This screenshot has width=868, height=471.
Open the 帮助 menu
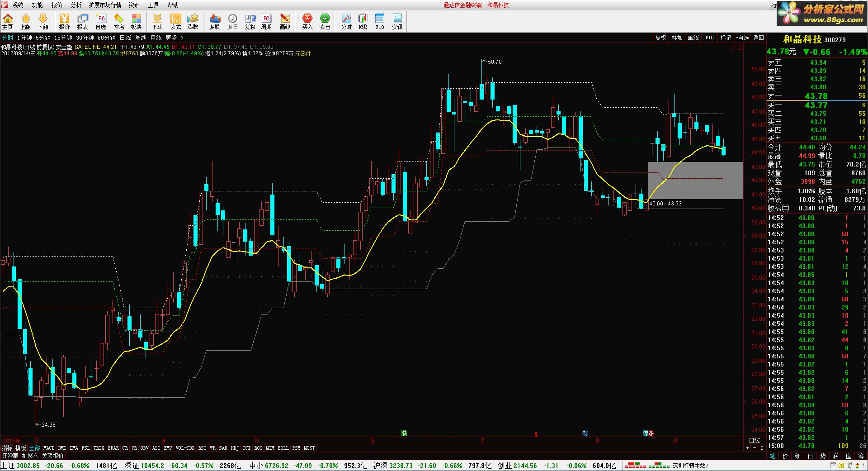coord(173,5)
